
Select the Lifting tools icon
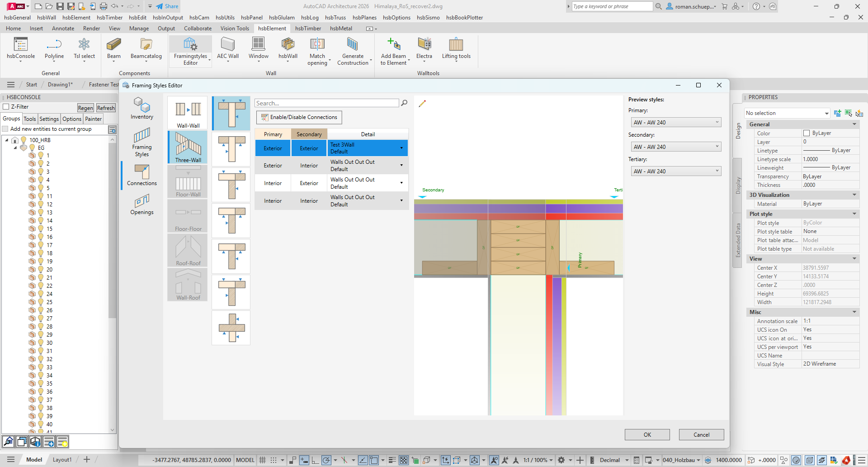click(456, 49)
